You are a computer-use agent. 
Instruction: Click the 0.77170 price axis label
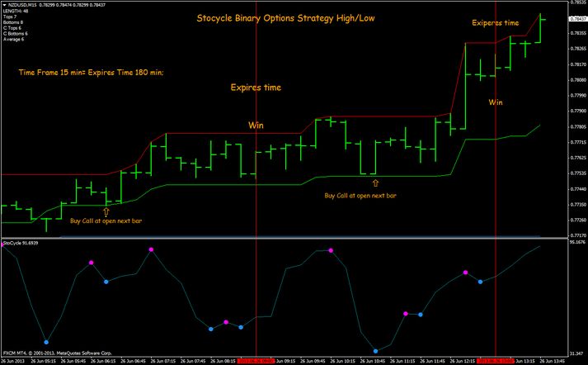[579, 235]
